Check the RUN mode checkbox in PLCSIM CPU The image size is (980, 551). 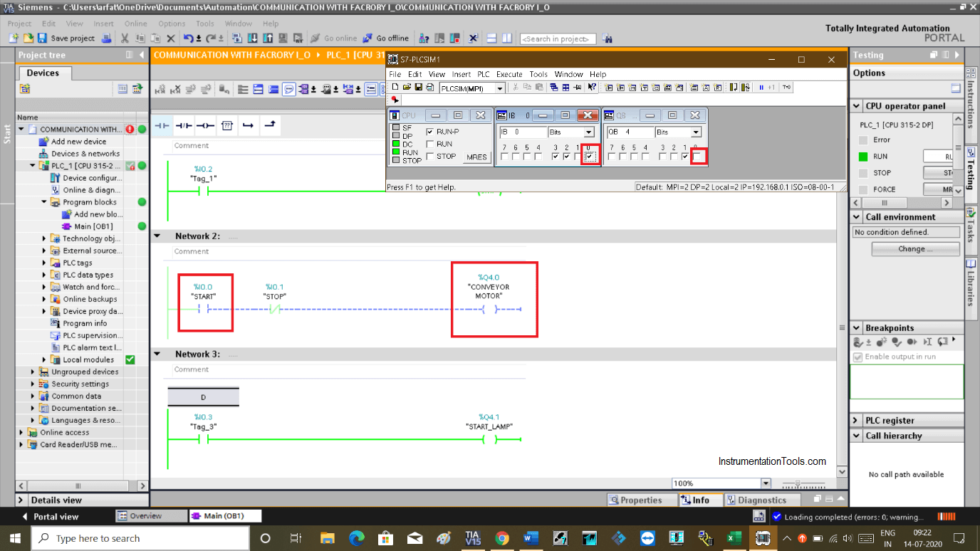[x=429, y=144]
